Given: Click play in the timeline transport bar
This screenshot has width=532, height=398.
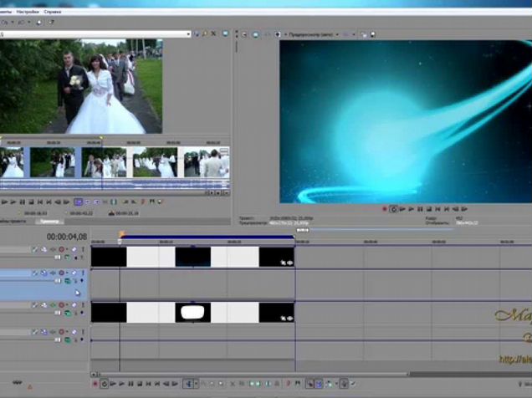Looking at the screenshot, I should (x=122, y=384).
